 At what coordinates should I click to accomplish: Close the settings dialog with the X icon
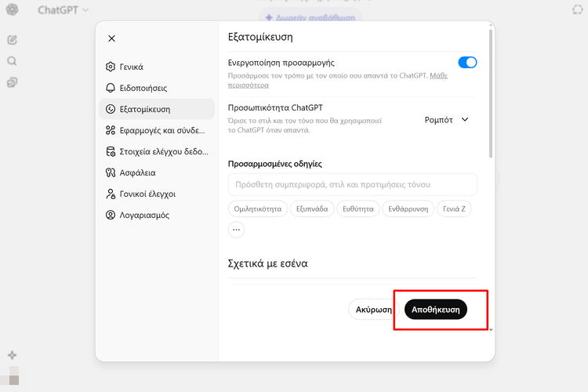click(x=111, y=38)
